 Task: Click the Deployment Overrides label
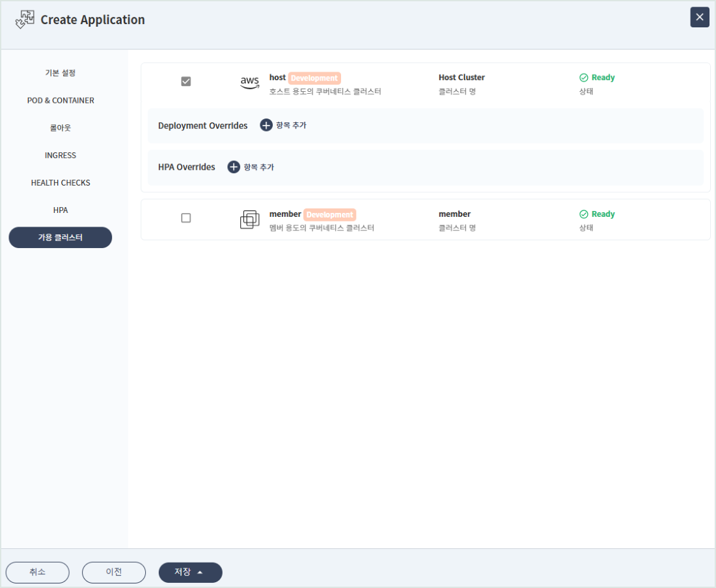pyautogui.click(x=202, y=126)
